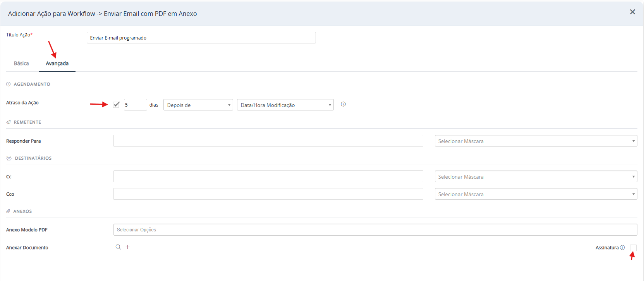The image size is (644, 281).
Task: Click the REMETENTE section heading
Action: tap(27, 122)
